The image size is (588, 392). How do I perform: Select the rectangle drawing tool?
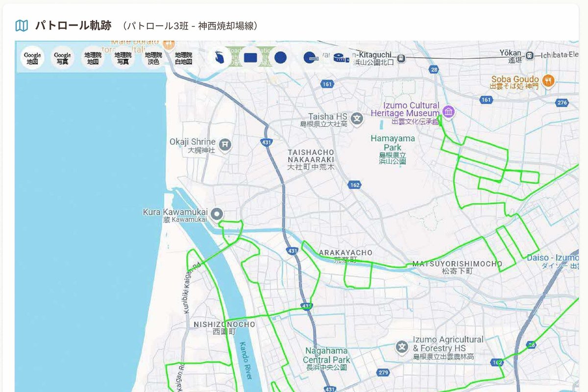click(x=250, y=58)
